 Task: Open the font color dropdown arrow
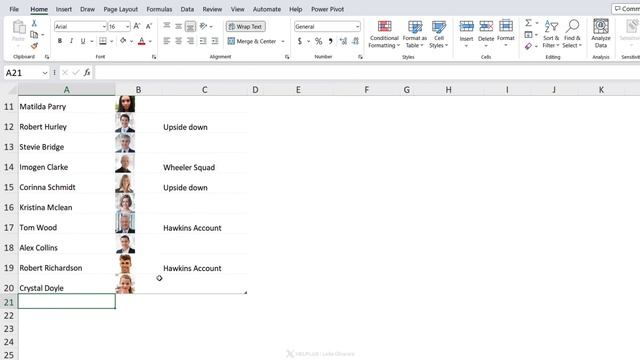pyautogui.click(x=150, y=41)
